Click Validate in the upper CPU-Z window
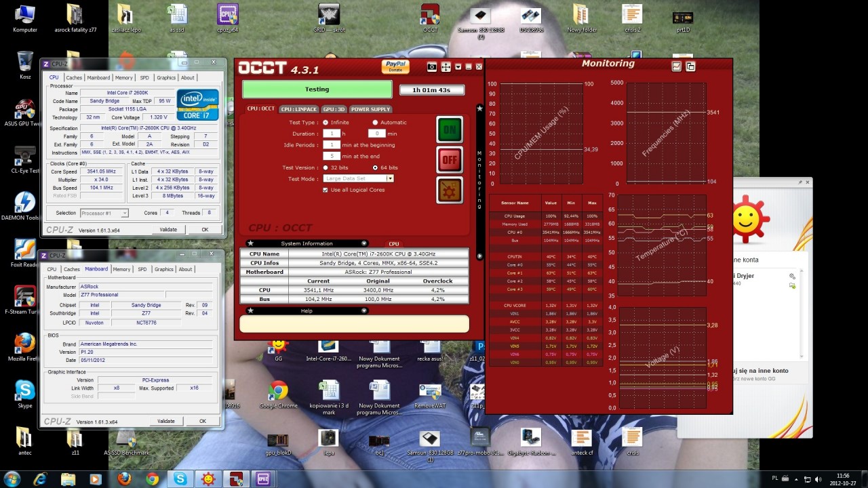 [168, 230]
